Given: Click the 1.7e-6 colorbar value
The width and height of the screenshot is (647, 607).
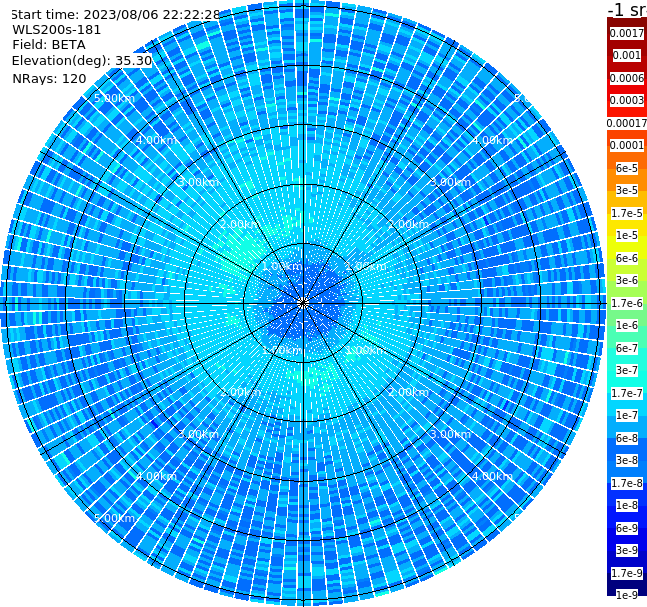Looking at the screenshot, I should pos(627,303).
